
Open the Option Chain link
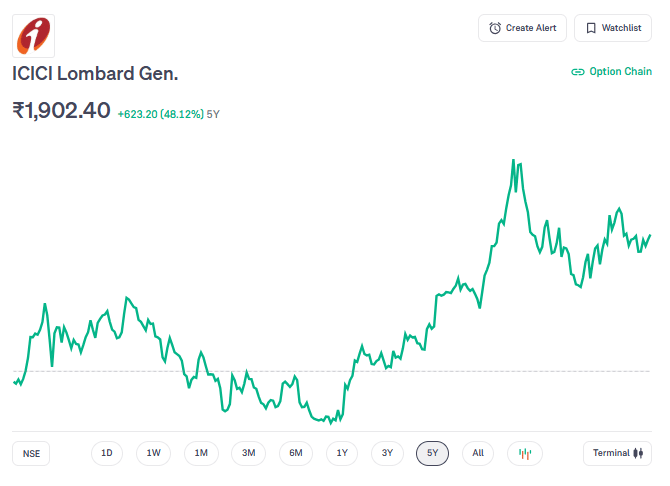(x=611, y=72)
